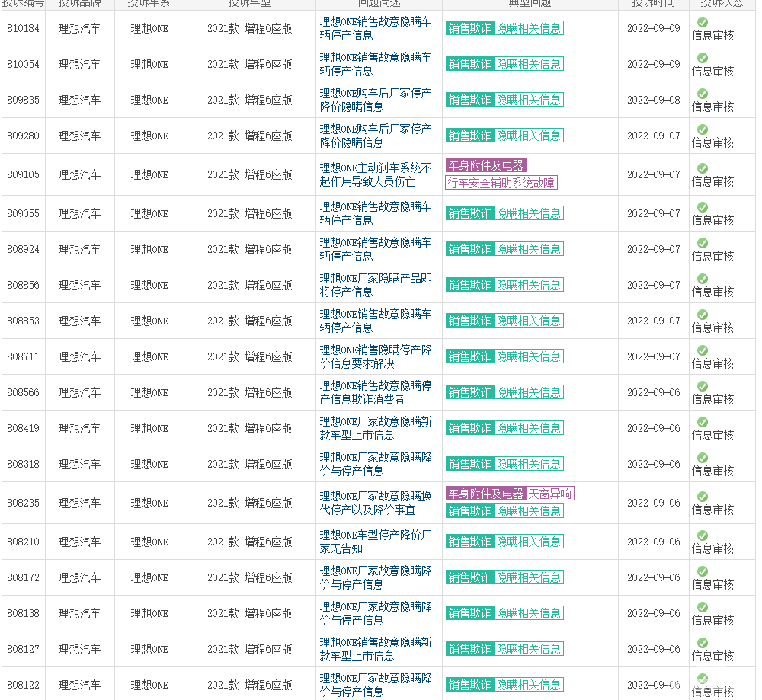The image size is (762, 700).
Task: Click the 天窗异响 tag
Action: [549, 494]
